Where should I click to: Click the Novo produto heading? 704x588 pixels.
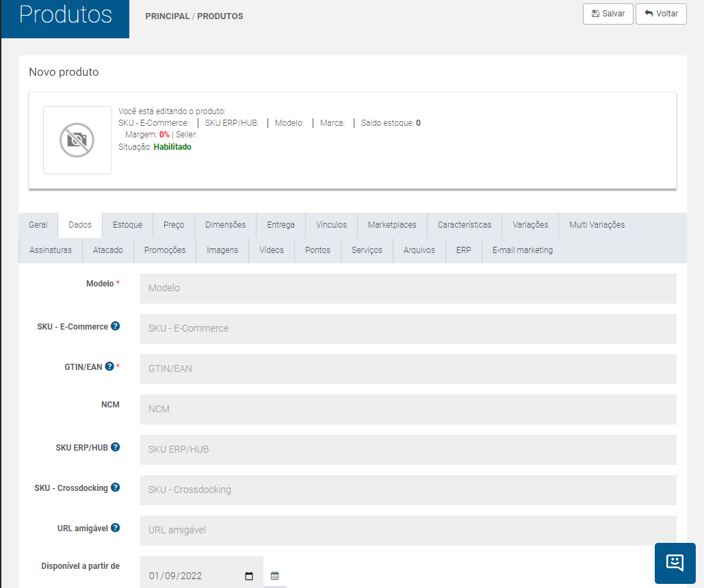pos(64,72)
